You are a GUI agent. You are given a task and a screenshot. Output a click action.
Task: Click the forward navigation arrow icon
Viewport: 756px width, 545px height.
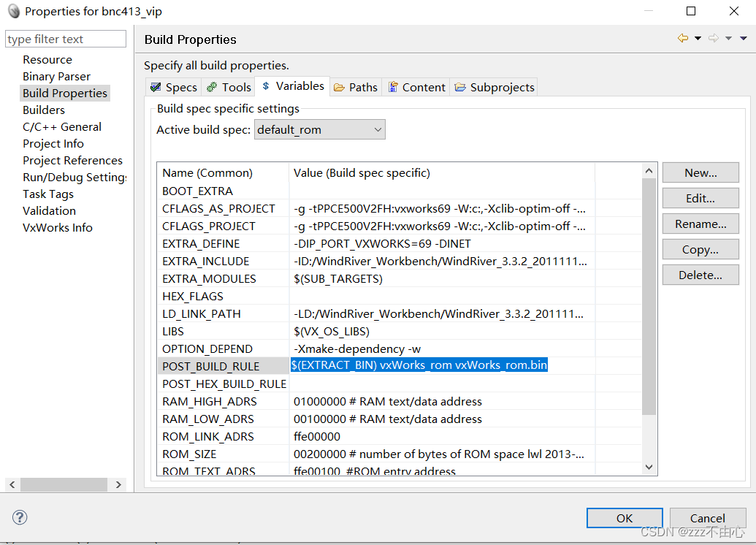pyautogui.click(x=714, y=38)
